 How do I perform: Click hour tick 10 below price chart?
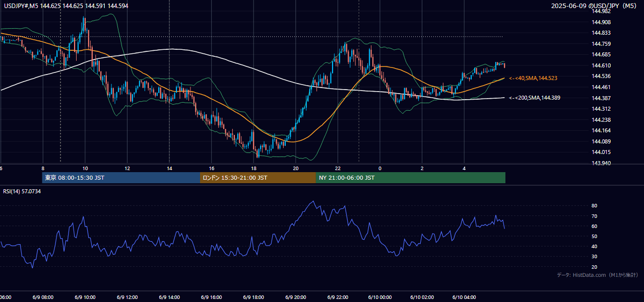pos(85,168)
